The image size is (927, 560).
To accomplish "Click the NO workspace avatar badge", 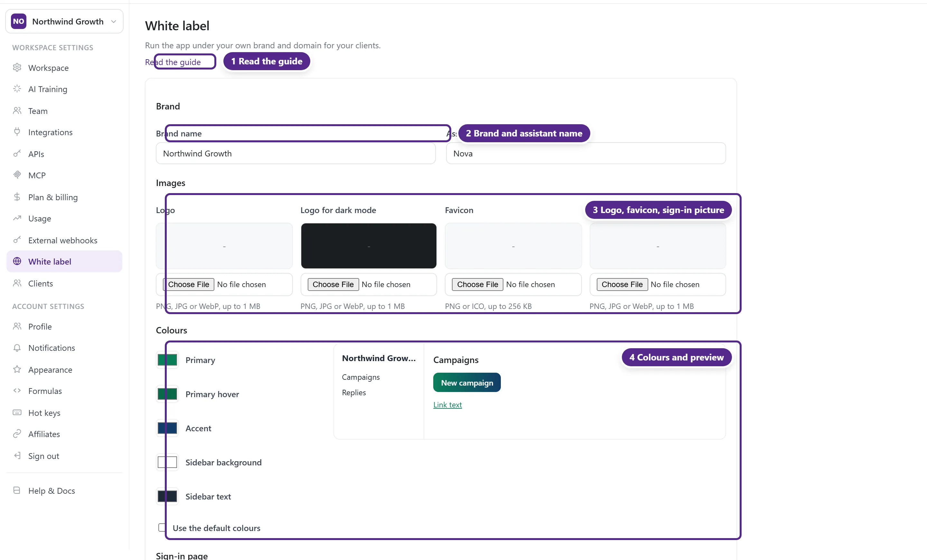I will point(18,22).
